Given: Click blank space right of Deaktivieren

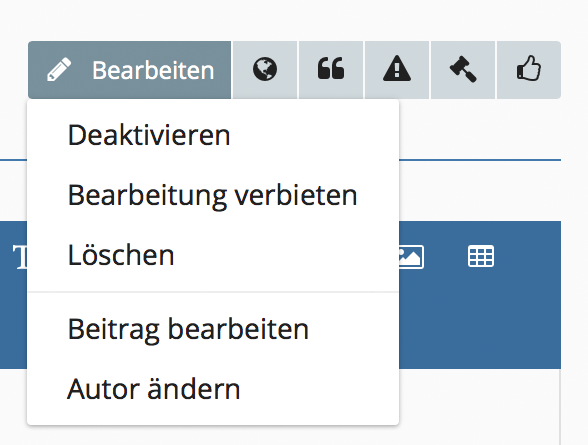Looking at the screenshot, I should click(x=315, y=135).
